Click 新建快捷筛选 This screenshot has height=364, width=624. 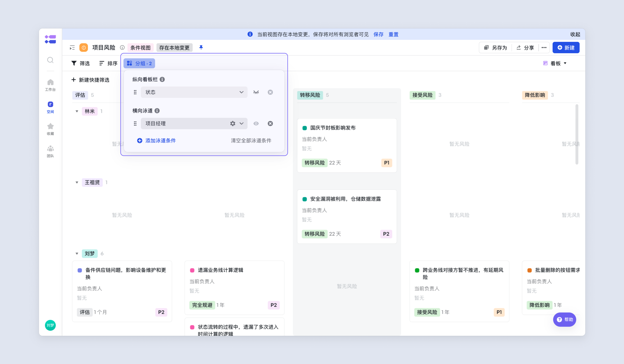pyautogui.click(x=90, y=80)
